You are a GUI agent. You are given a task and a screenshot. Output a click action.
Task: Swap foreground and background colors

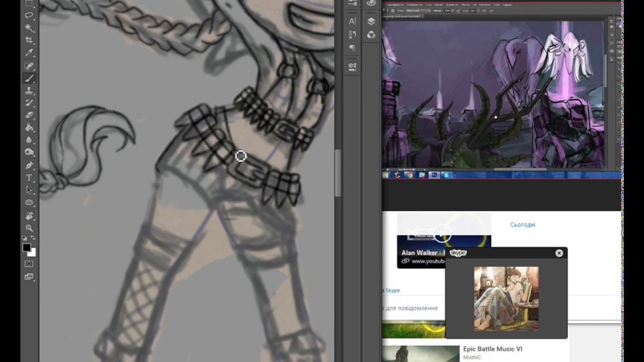33,238
